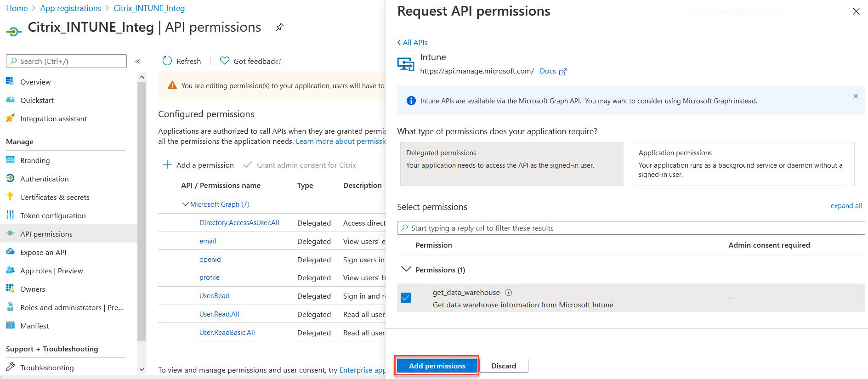Dismiss the Intune Graph API info banner
868x379 pixels.
855,96
